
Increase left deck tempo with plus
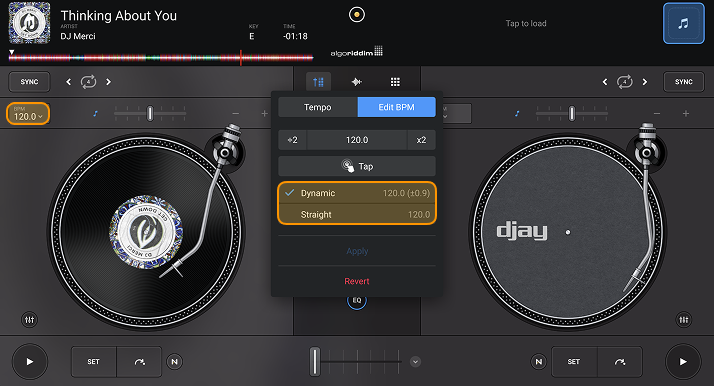pos(265,113)
